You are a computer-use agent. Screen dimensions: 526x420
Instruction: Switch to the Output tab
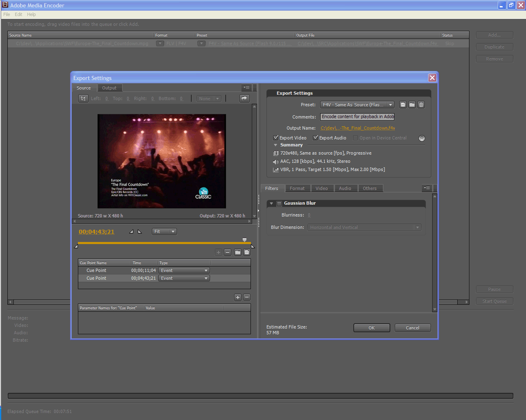(x=109, y=88)
